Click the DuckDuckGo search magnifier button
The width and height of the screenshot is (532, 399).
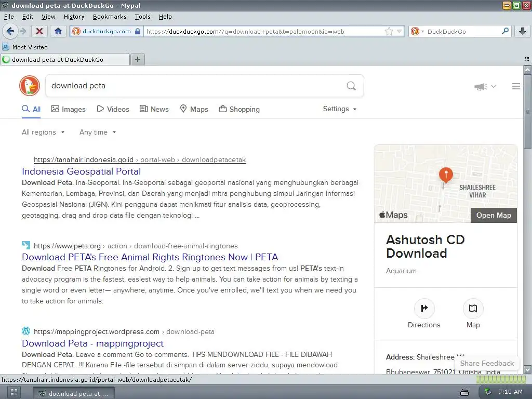[x=351, y=86]
